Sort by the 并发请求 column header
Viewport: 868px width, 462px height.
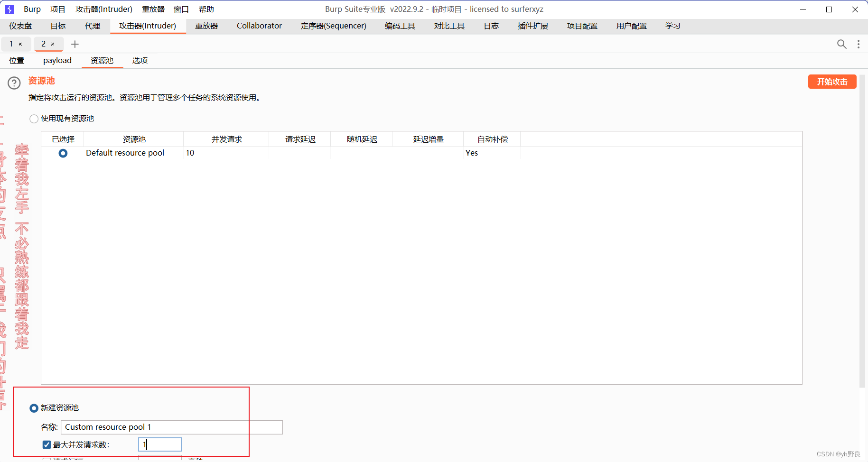click(226, 139)
